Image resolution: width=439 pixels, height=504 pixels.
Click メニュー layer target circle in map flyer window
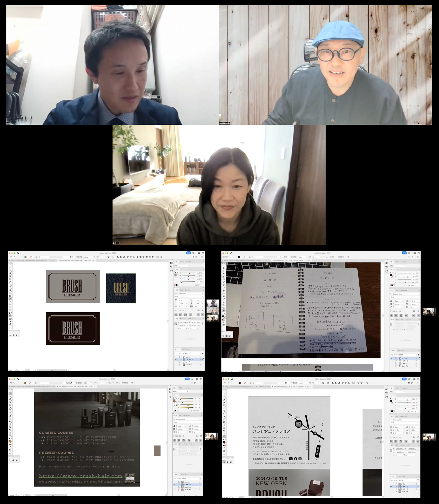[416, 484]
